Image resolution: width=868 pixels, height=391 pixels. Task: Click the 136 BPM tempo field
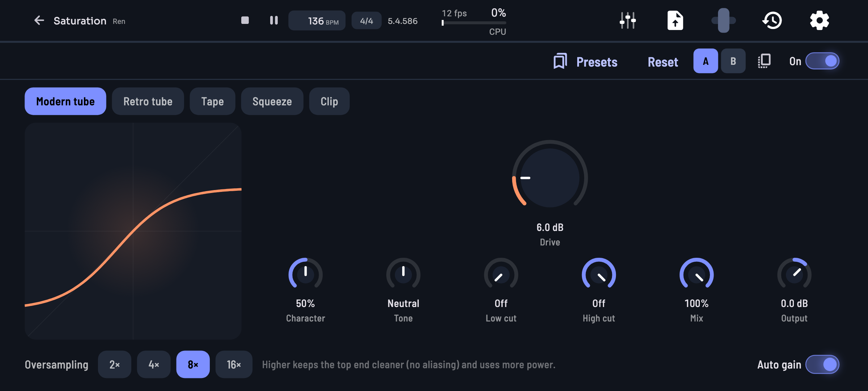(317, 21)
